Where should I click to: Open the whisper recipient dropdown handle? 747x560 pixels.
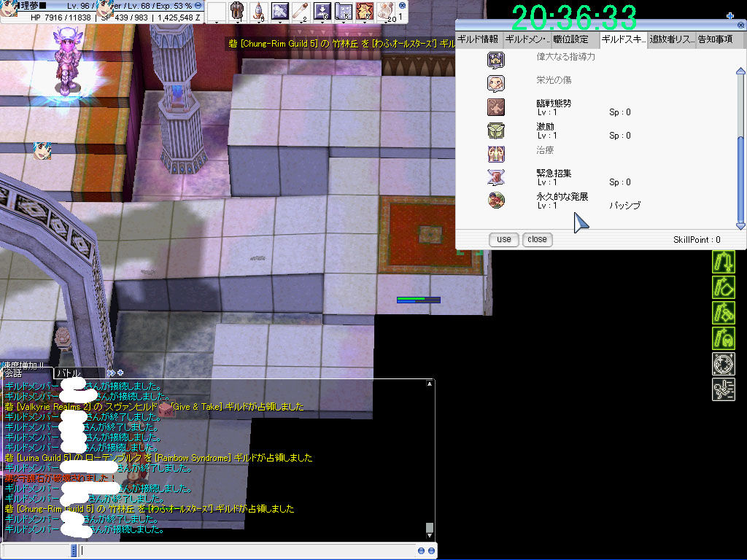pos(74,551)
